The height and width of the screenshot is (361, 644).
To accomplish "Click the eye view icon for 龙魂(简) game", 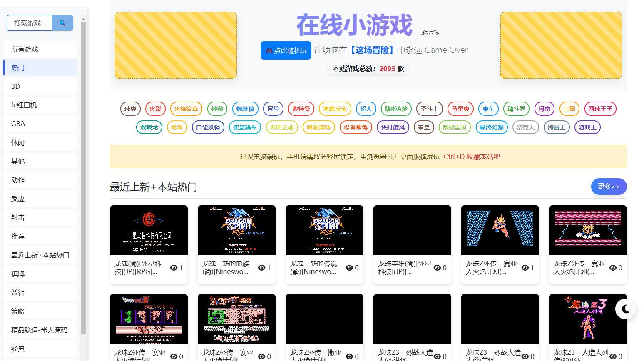I will pyautogui.click(x=174, y=268).
